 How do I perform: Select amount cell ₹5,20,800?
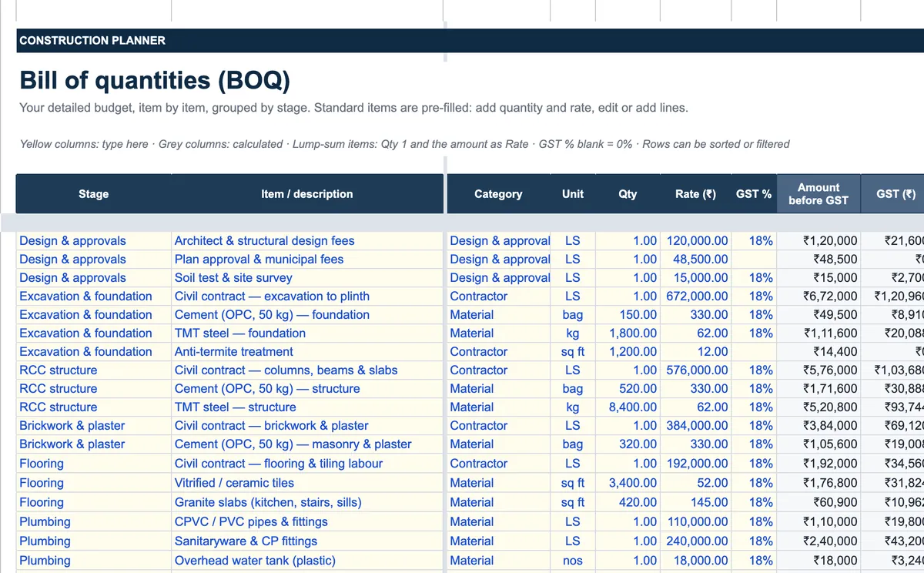(x=819, y=407)
